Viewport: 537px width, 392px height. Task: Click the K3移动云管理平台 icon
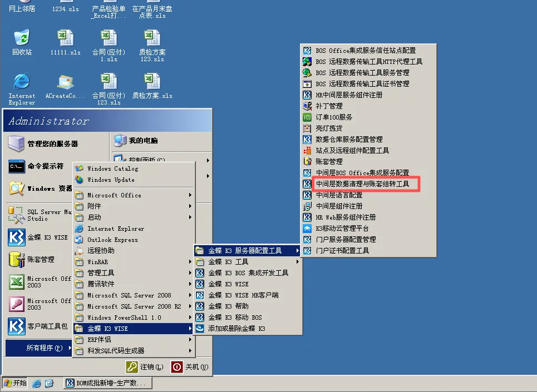[x=307, y=229]
